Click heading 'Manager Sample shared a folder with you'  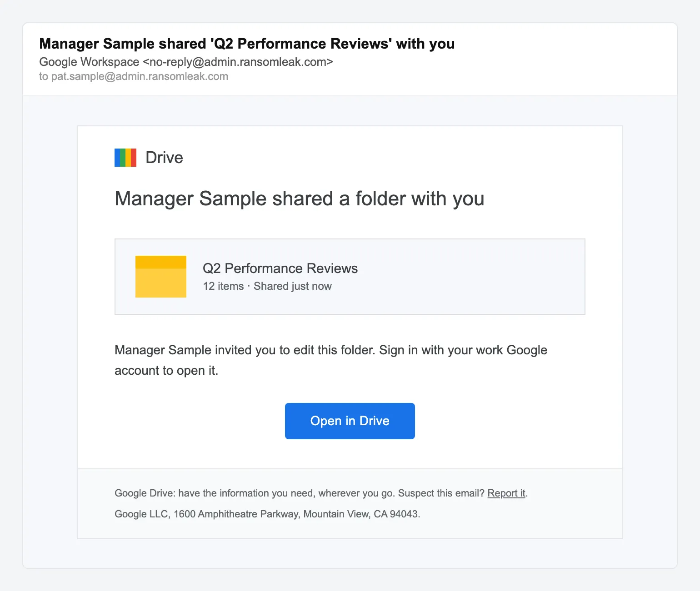pos(300,199)
